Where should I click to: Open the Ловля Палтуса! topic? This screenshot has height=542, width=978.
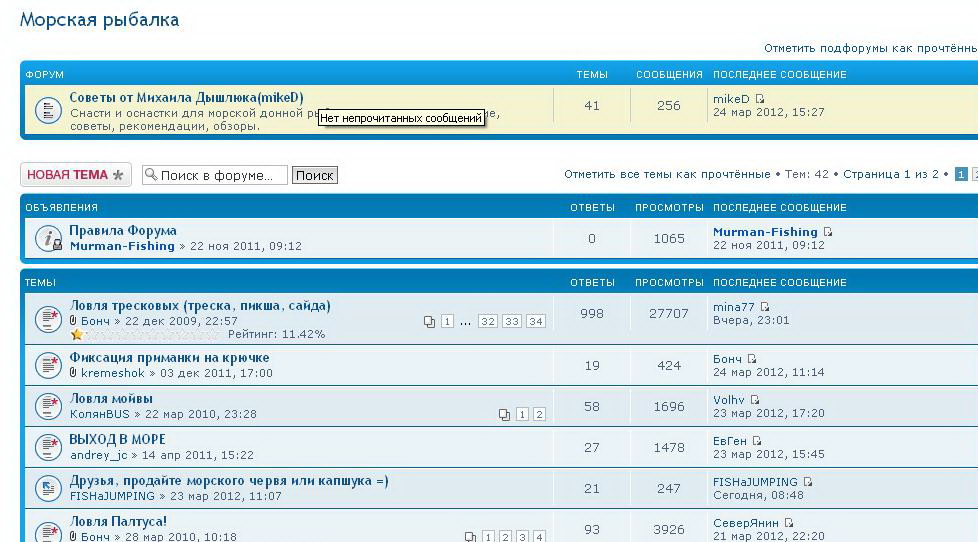click(x=118, y=521)
